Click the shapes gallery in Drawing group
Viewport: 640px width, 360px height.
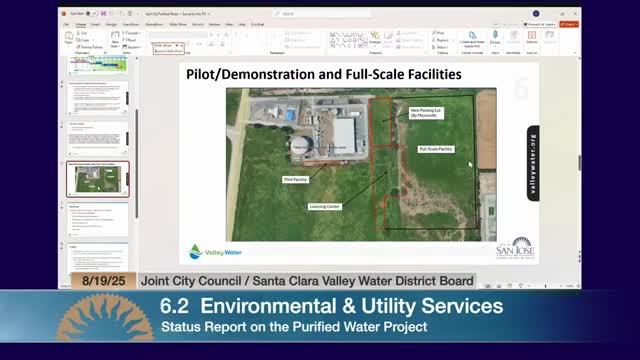pos(348,40)
